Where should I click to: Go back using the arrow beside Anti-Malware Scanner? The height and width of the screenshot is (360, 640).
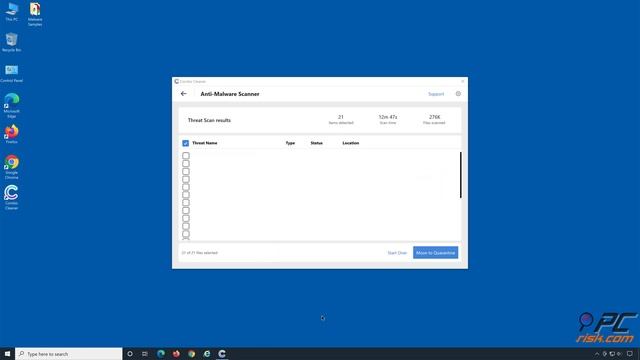(x=184, y=93)
